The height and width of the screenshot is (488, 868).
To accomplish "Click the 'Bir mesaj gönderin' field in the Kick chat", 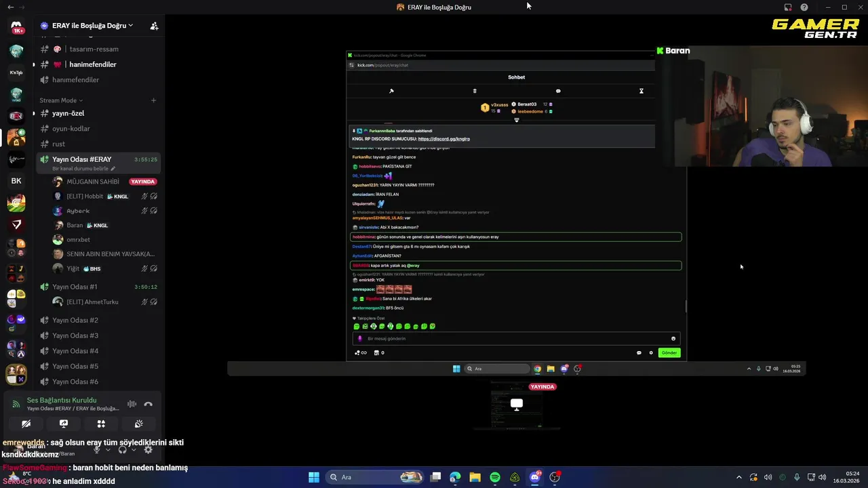I will (515, 338).
